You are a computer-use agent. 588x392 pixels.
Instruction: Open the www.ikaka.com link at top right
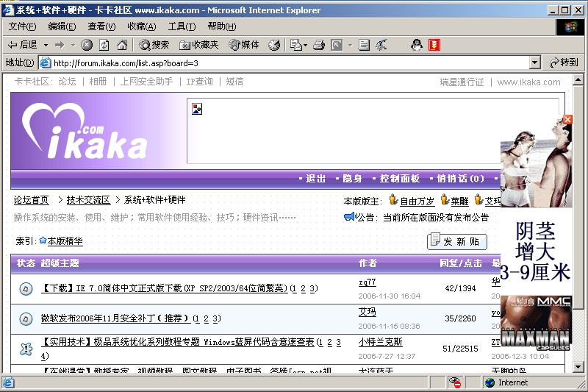pos(528,82)
